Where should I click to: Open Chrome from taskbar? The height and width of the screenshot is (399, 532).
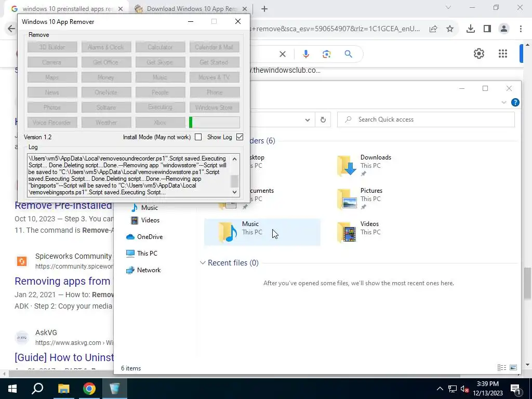[89, 389]
